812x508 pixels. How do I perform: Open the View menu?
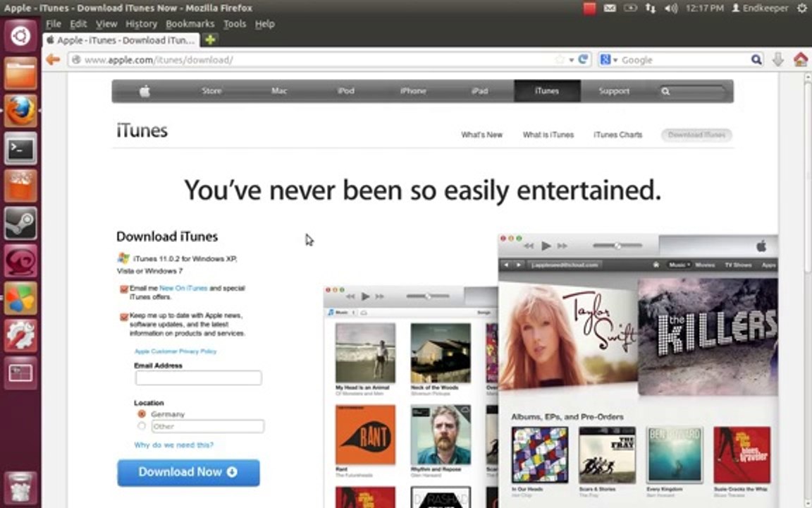(106, 24)
